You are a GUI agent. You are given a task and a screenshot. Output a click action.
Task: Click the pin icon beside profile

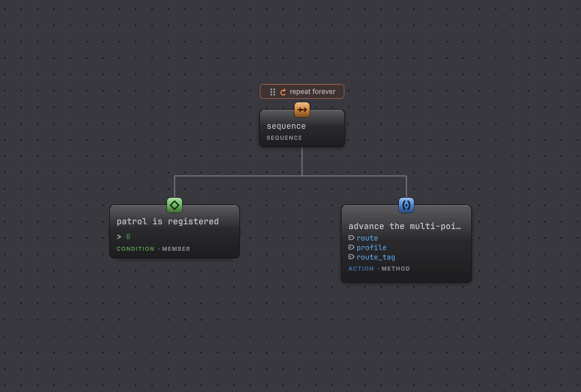[351, 247]
